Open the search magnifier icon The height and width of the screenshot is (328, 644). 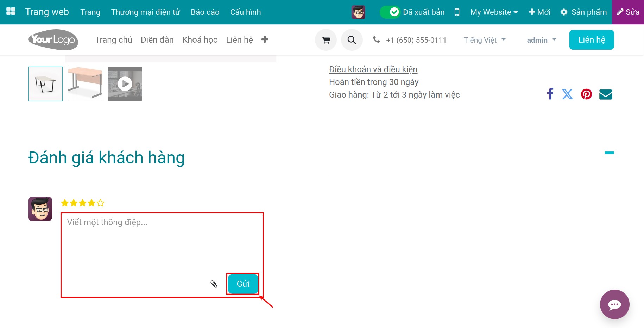[352, 40]
